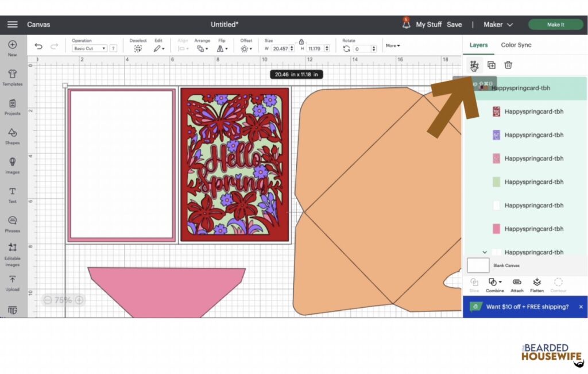
Task: Expand the bottom Happyspringcard-tbh layer group
Action: click(484, 252)
